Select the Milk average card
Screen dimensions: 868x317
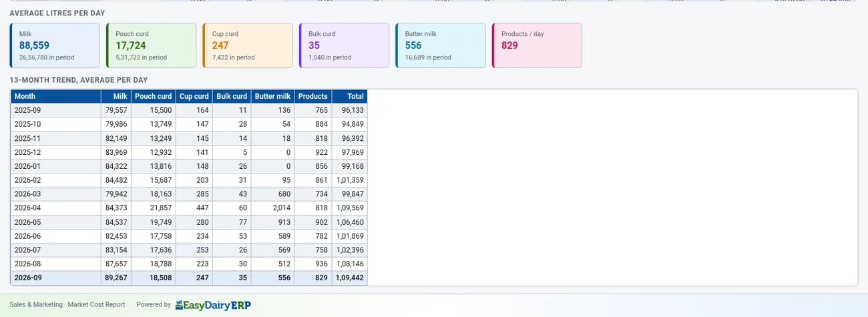click(x=55, y=45)
